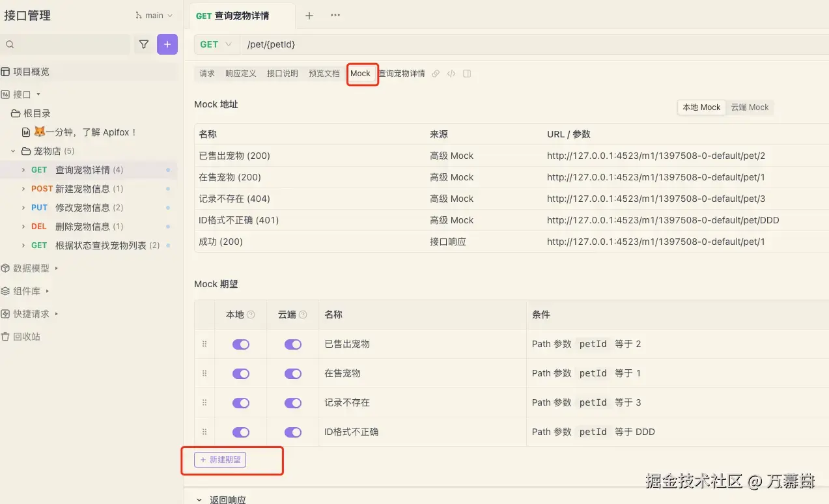The image size is (829, 504).
Task: Open the GET method dropdown
Action: (217, 44)
